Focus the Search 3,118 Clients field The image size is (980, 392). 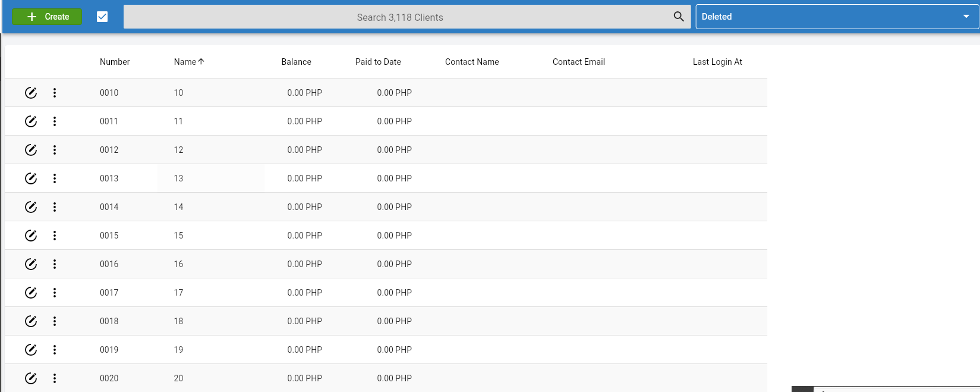pyautogui.click(x=407, y=17)
